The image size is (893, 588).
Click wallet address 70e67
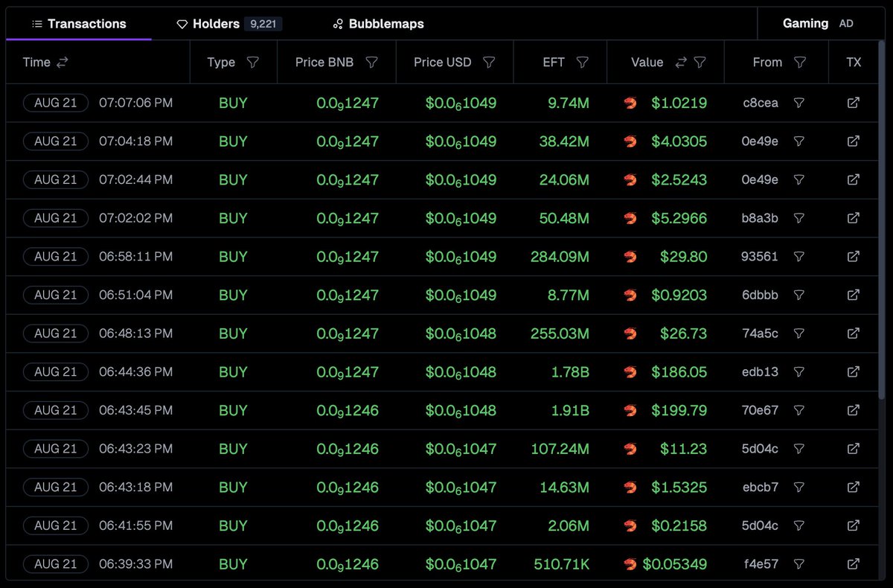pos(761,410)
